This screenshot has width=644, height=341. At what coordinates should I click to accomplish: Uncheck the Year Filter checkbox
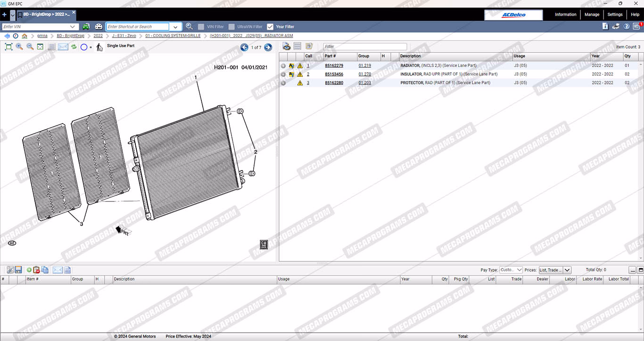click(270, 27)
